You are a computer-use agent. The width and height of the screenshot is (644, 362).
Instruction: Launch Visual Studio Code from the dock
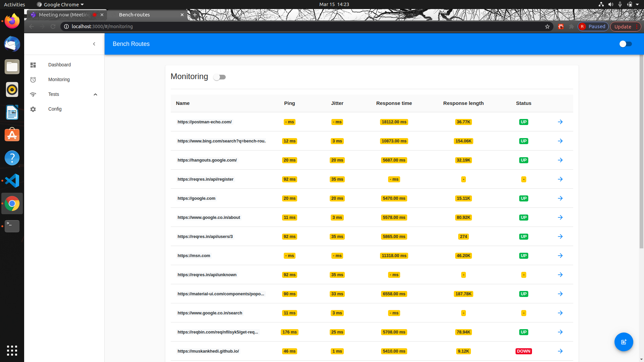12,181
